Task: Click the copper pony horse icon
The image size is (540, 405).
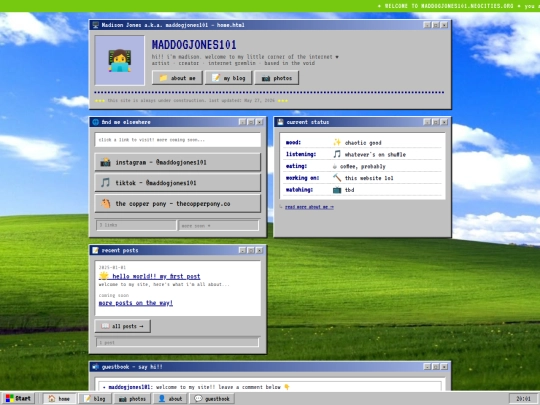Action: [106, 204]
